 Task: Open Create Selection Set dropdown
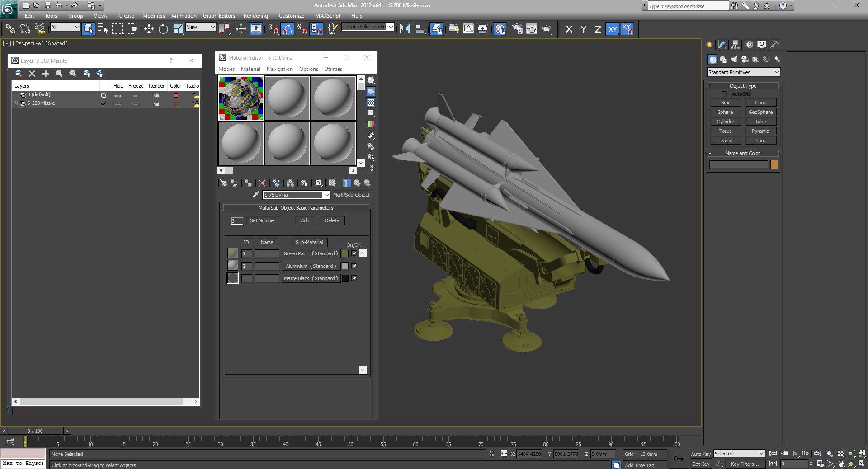click(368, 27)
